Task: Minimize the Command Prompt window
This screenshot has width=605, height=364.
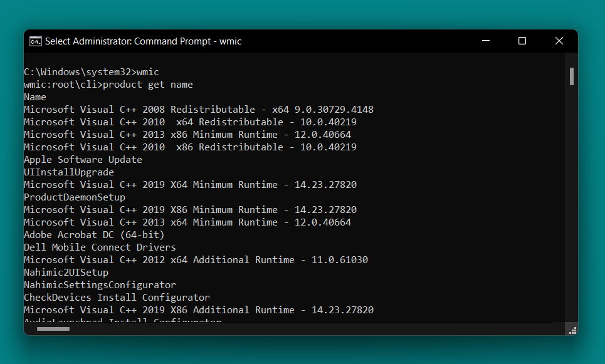Action: (485, 41)
